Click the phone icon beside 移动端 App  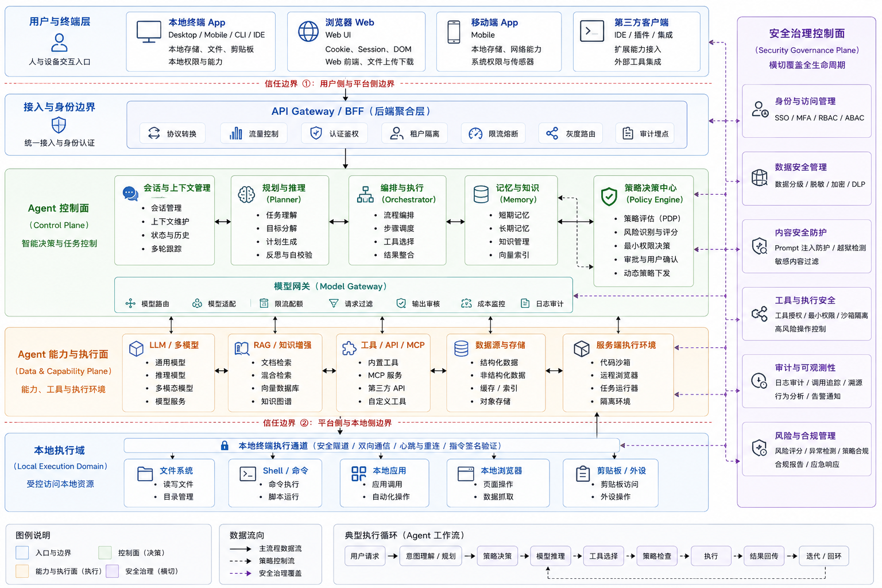coord(454,32)
